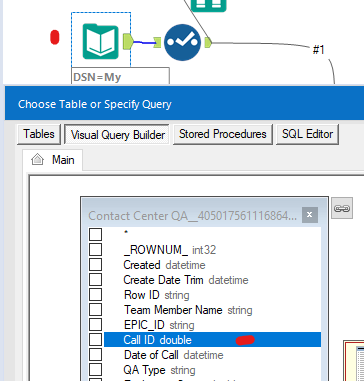The height and width of the screenshot is (381, 364).
Task: Select the Input Data book icon tool
Action: [x=101, y=41]
